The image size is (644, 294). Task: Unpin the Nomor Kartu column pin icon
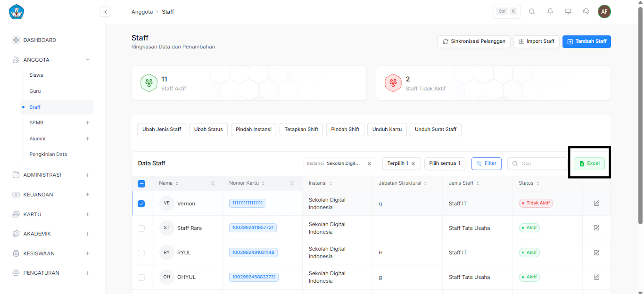[292, 183]
